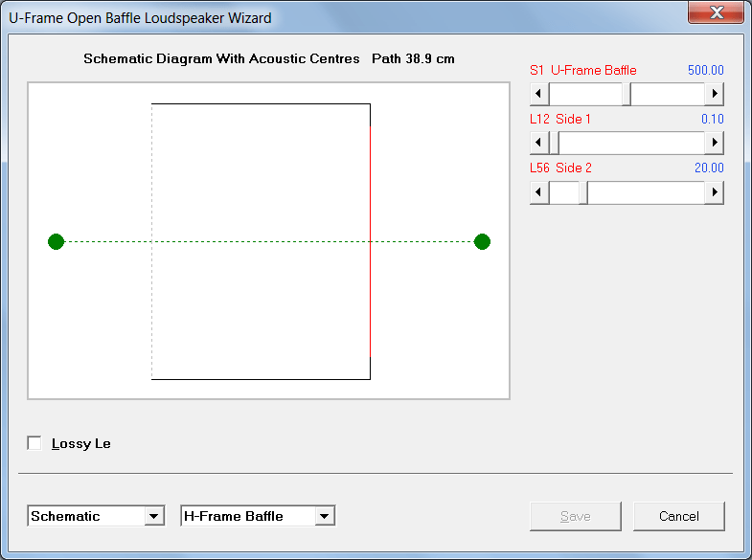Click left arrow of L56 Side 2 slider
Viewport: 752px width, 560px height.
coord(539,192)
